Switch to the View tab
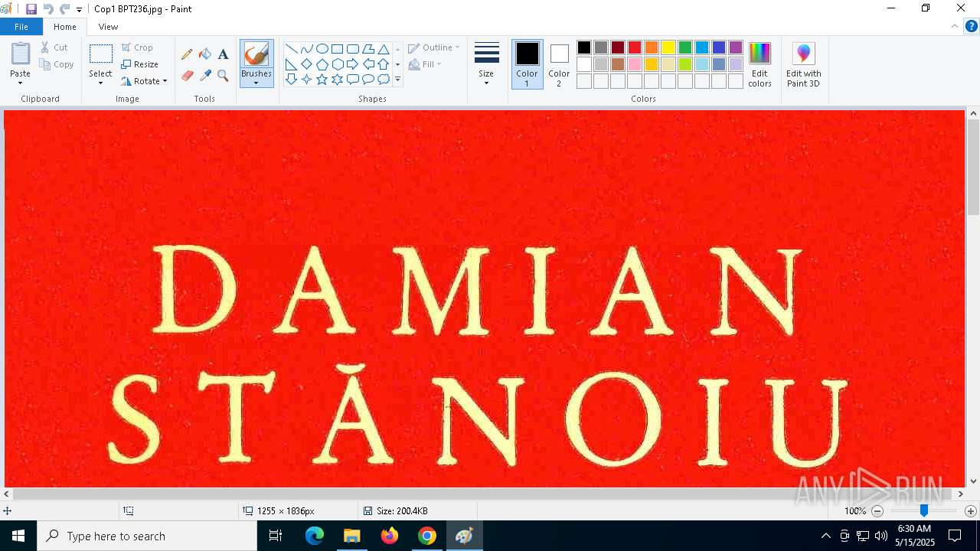Viewport: 980px width, 551px height. pos(108,27)
